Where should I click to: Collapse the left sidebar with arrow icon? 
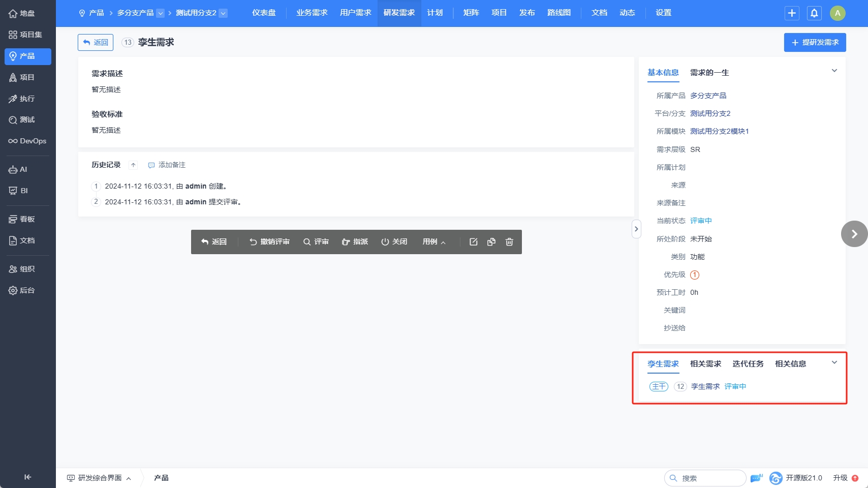27,477
